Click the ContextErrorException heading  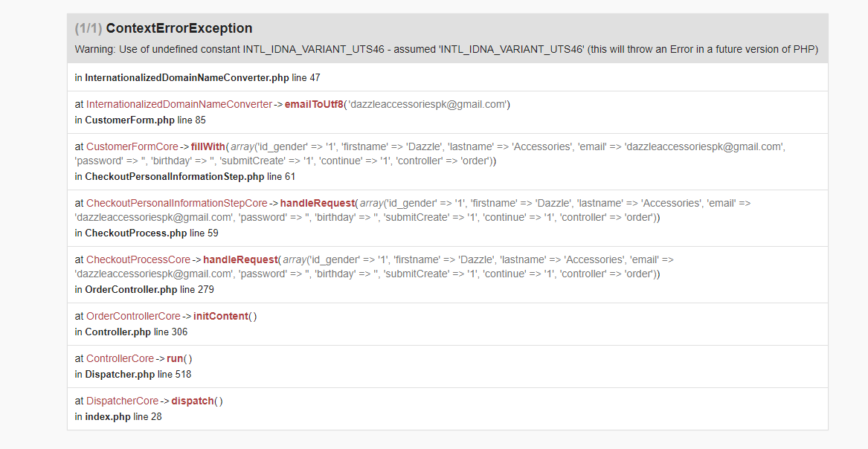(x=179, y=28)
